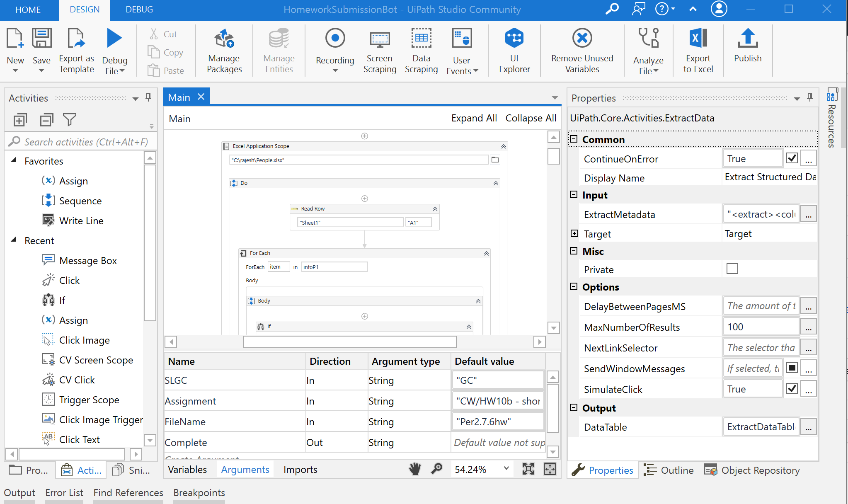Viewport: 848px width, 504px height.
Task: Click Expand All activities icon in Activities panel
Action: click(20, 120)
